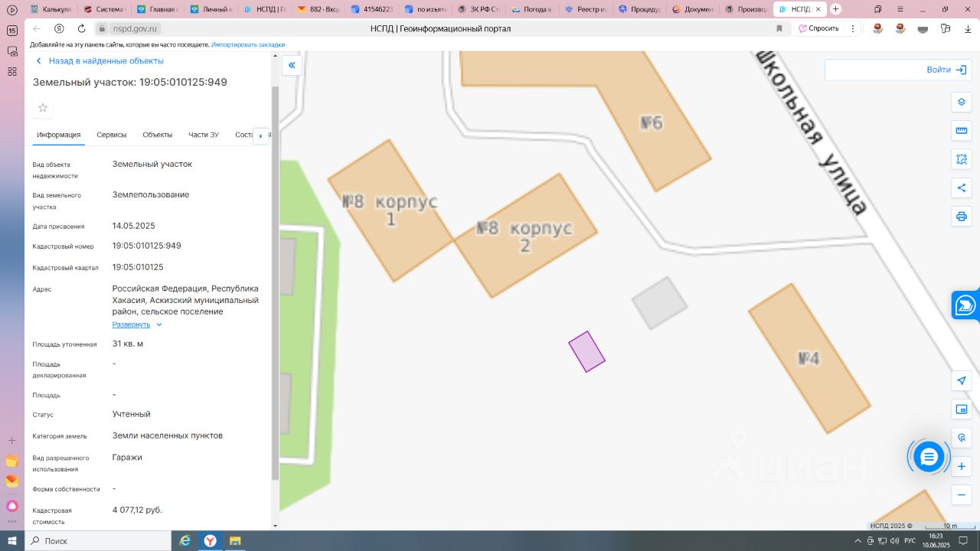Viewport: 980px width, 551px height.
Task: Add land plot to favorites star
Action: pos(43,108)
